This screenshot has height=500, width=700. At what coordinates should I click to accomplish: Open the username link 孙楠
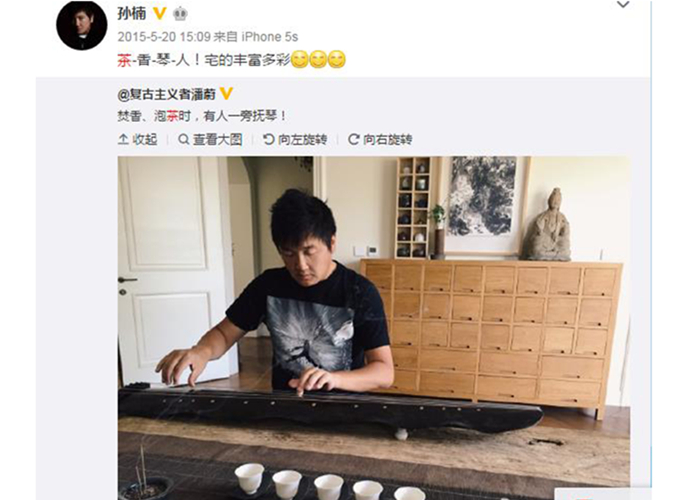coord(132,14)
